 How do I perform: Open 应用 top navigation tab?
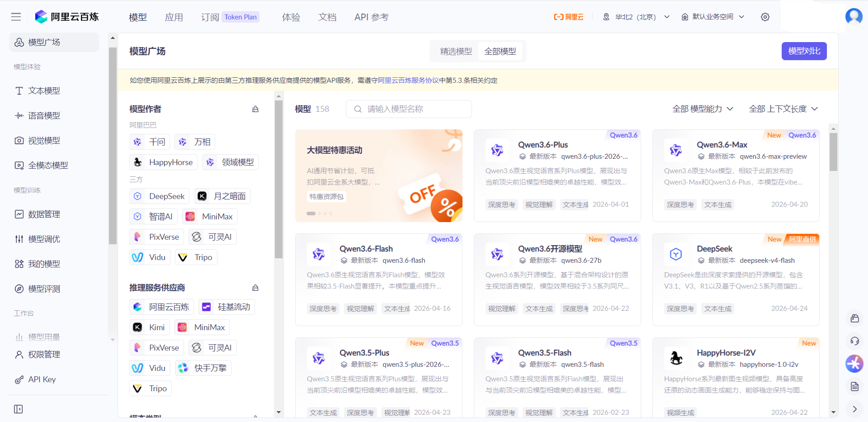(174, 17)
